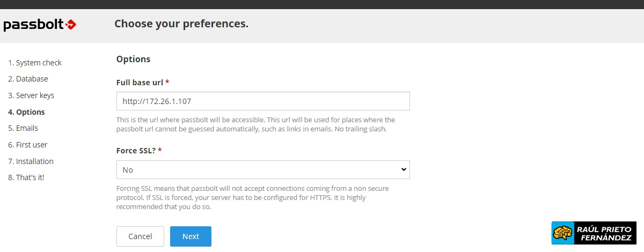
Task: Click the "That's it!" final step
Action: 26,177
